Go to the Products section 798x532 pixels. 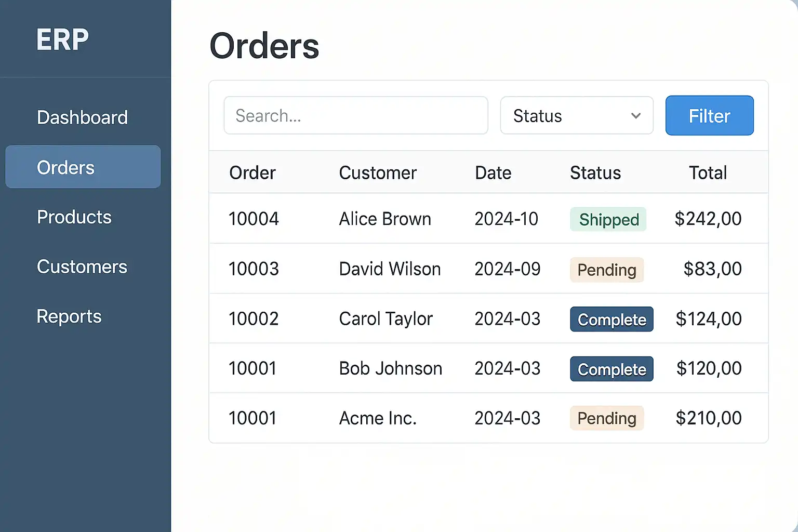click(x=74, y=217)
